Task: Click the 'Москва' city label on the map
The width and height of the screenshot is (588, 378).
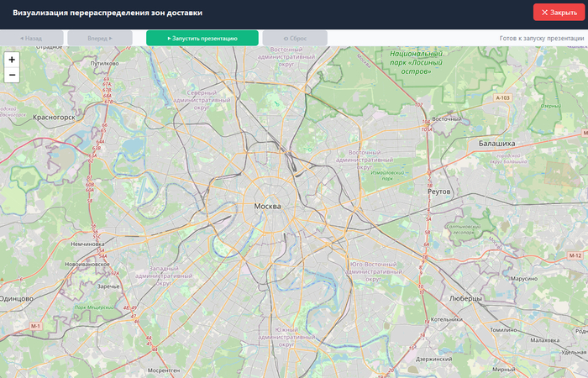Action: (268, 206)
